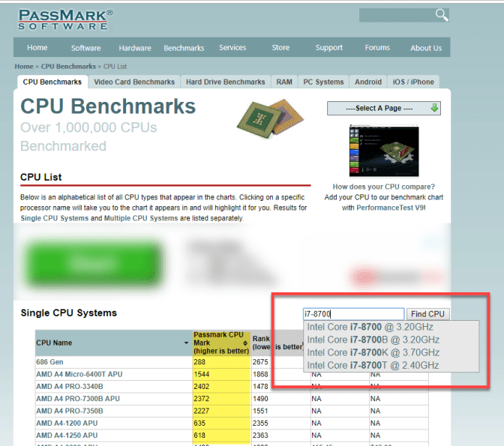Click the green arrow on Select A Page
The height and width of the screenshot is (446, 504).
pos(434,108)
